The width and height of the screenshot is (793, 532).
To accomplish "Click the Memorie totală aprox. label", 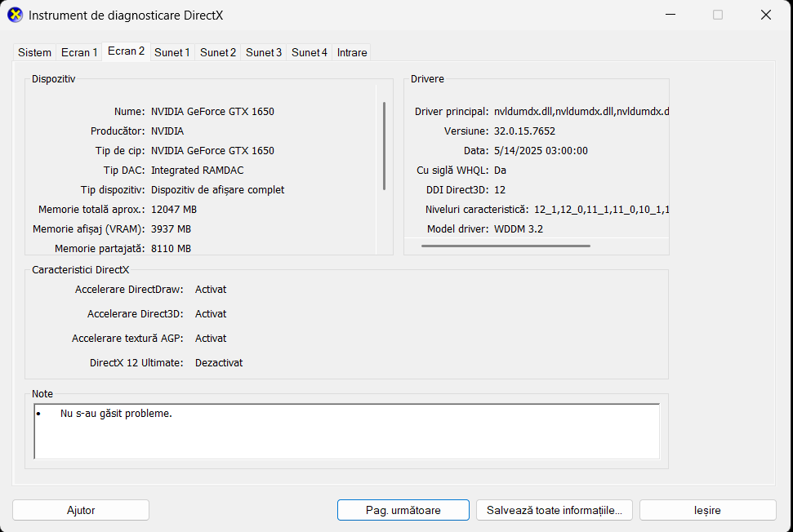I will click(x=91, y=210).
